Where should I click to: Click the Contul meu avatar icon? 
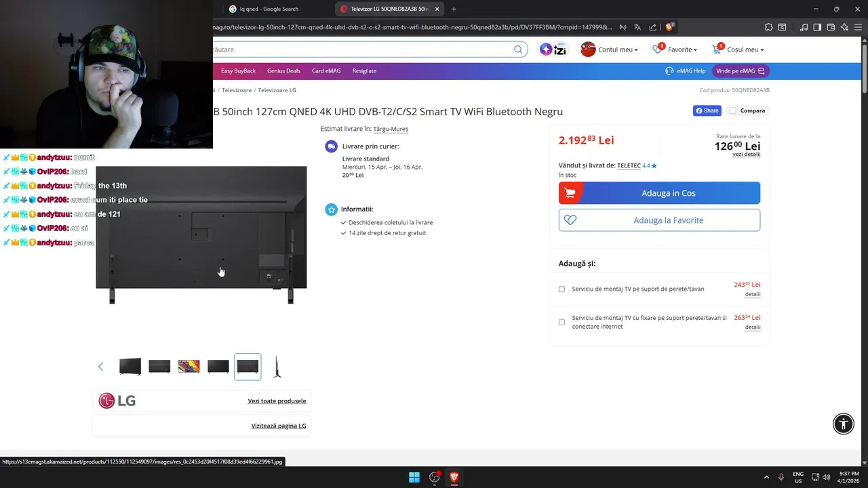(588, 49)
